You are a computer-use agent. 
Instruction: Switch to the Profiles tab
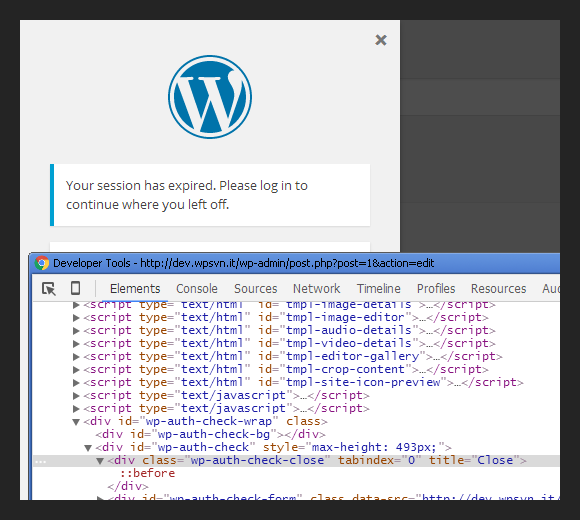436,288
